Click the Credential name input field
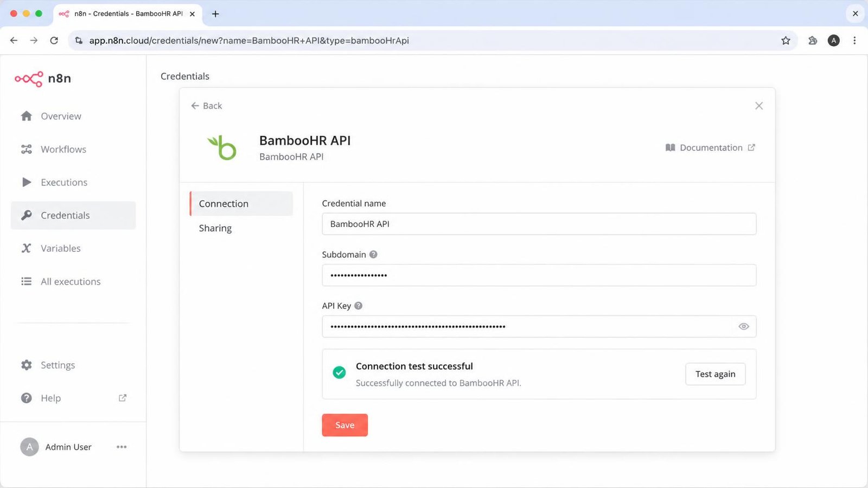 [x=539, y=224]
